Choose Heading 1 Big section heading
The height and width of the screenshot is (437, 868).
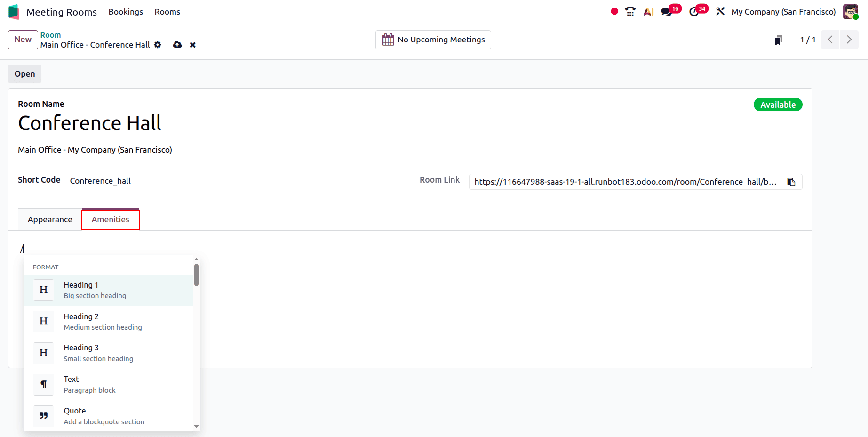pos(108,290)
